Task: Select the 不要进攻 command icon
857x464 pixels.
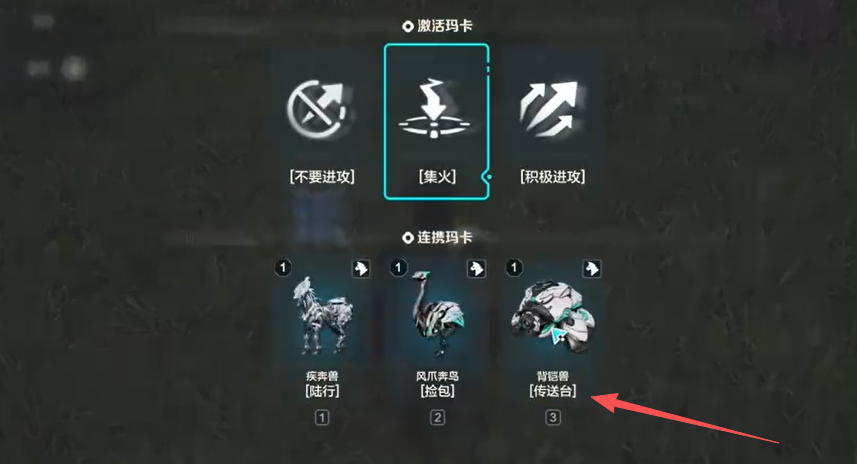Action: pos(319,110)
